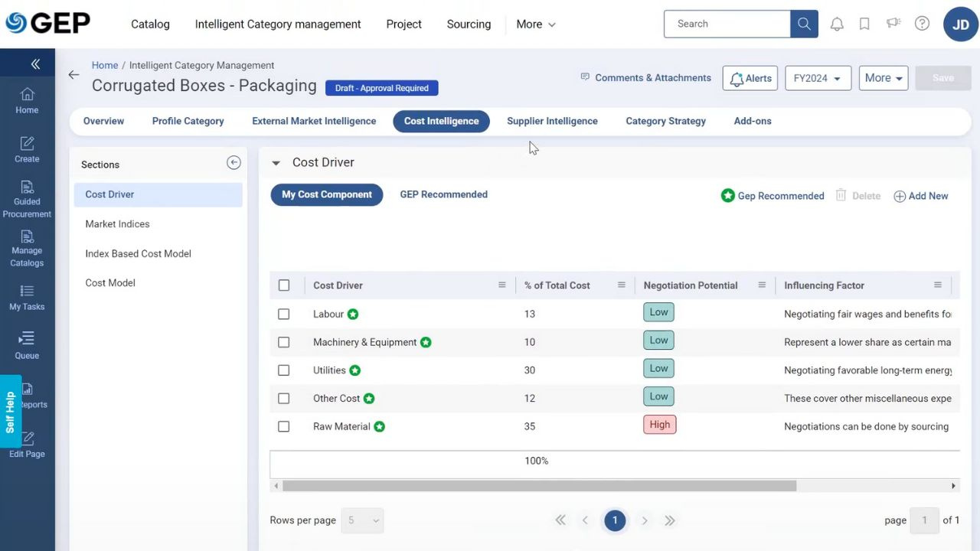Open Guided Procurement in the sidebar
Screen dimensions: 980x551
tap(27, 200)
